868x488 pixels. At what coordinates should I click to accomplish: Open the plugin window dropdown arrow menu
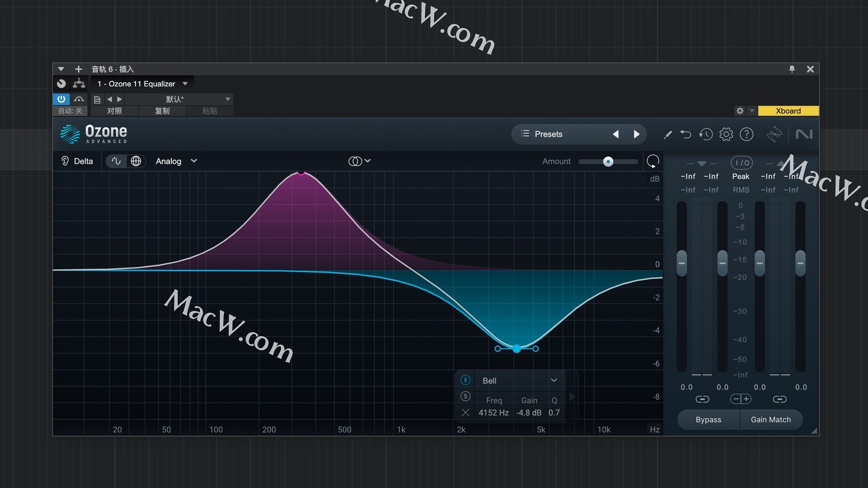tap(61, 69)
